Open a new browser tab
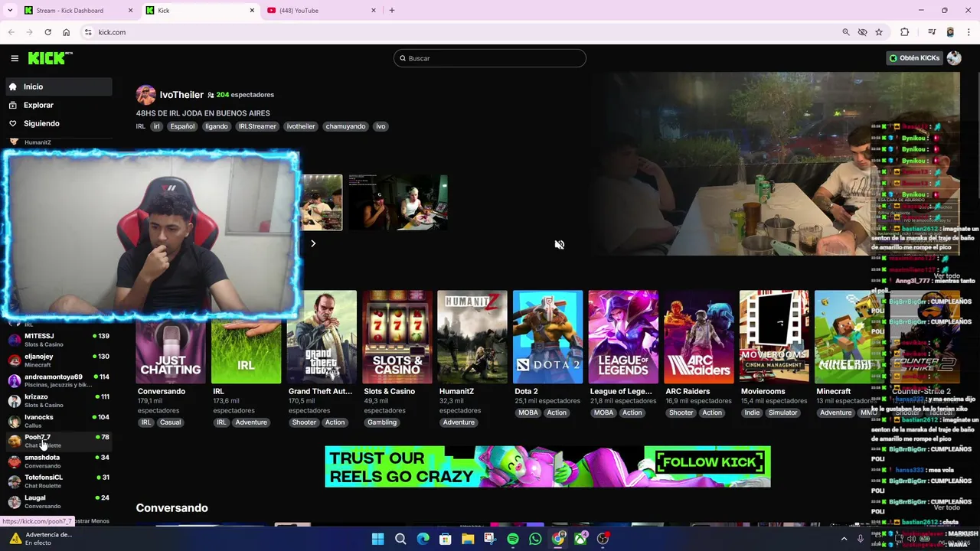 coord(392,10)
